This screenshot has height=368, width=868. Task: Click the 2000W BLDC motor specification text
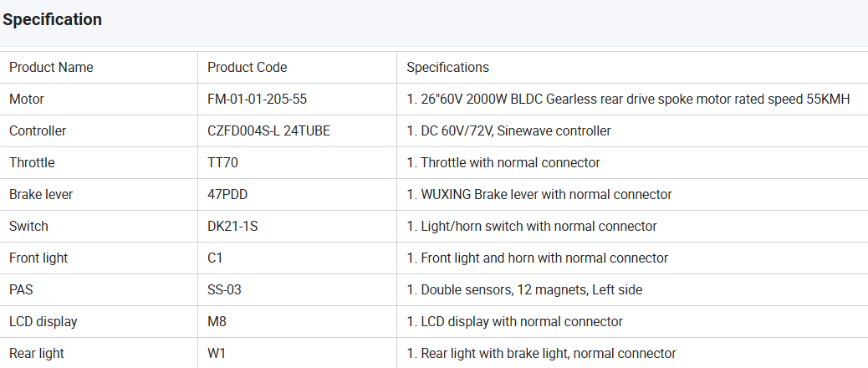point(627,100)
